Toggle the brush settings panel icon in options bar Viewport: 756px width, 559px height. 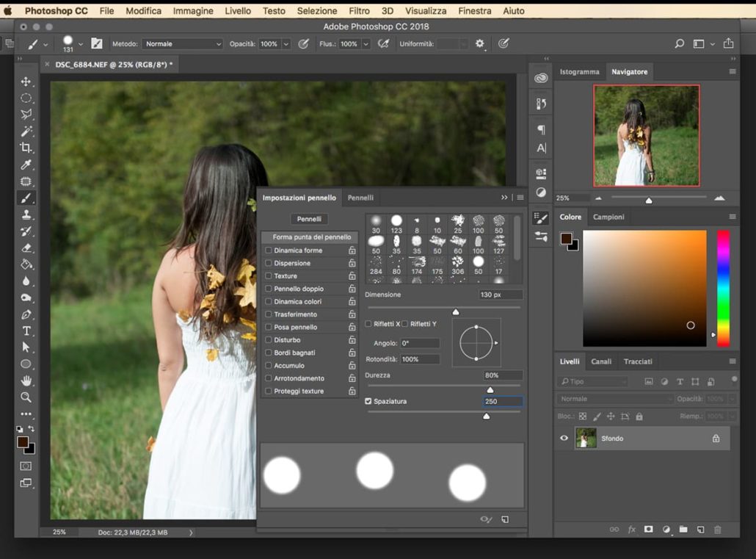click(x=97, y=43)
